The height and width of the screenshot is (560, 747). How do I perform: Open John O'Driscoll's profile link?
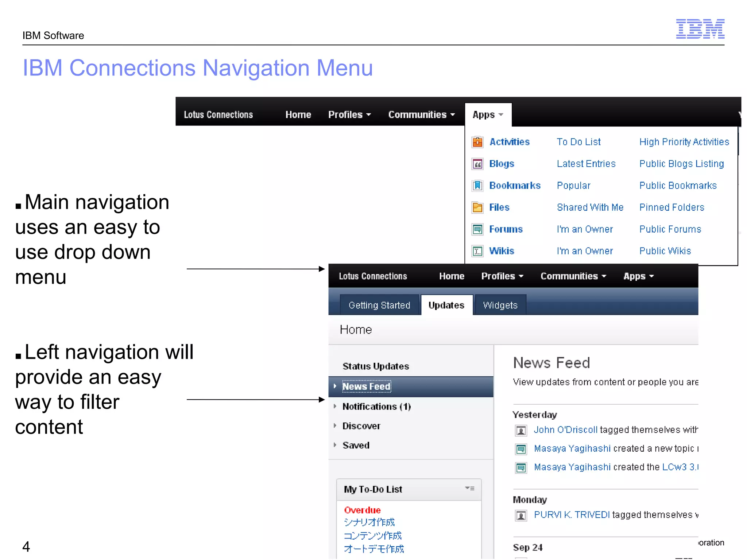[x=566, y=430]
